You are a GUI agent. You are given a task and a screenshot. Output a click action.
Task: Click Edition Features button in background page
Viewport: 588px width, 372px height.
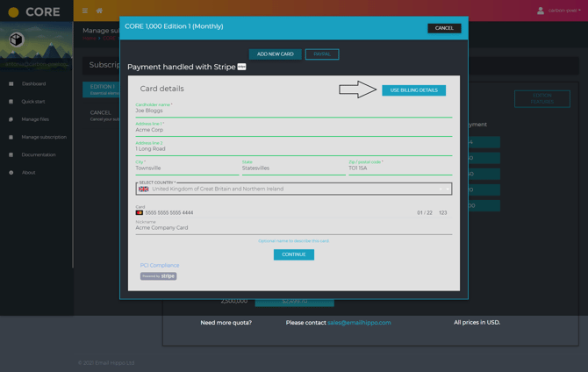pyautogui.click(x=542, y=98)
